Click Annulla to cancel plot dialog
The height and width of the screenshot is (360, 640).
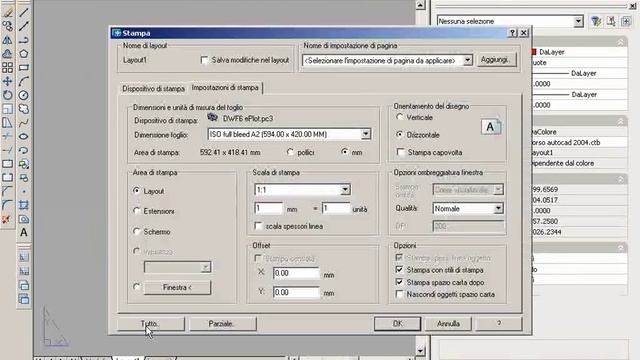(448, 324)
